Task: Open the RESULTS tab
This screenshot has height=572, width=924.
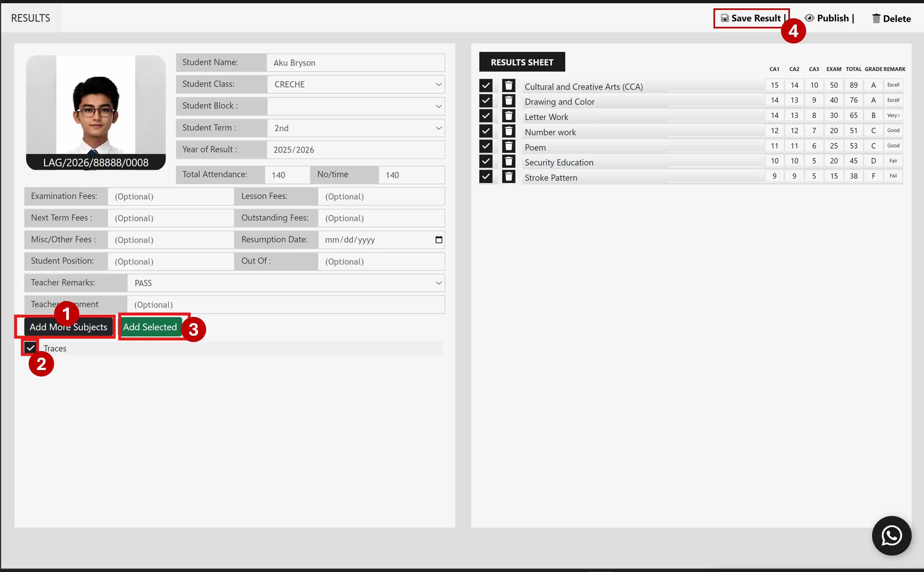Action: [x=31, y=18]
